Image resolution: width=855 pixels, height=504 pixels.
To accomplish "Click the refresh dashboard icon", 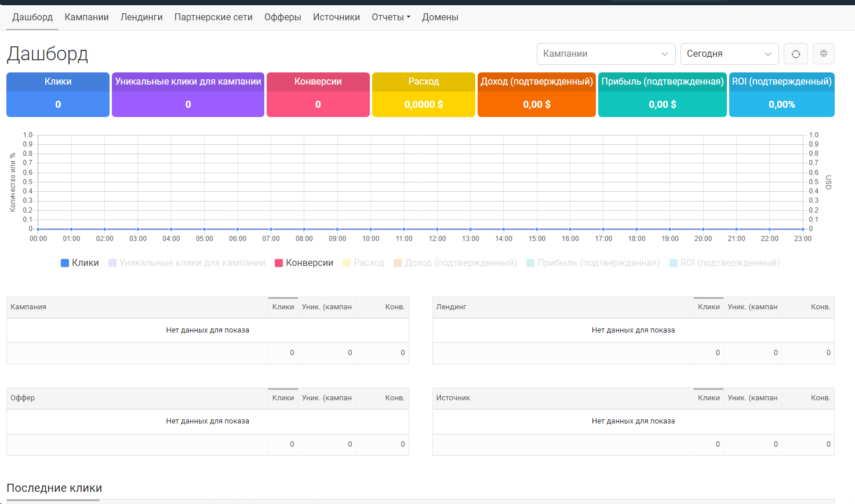I will click(795, 54).
